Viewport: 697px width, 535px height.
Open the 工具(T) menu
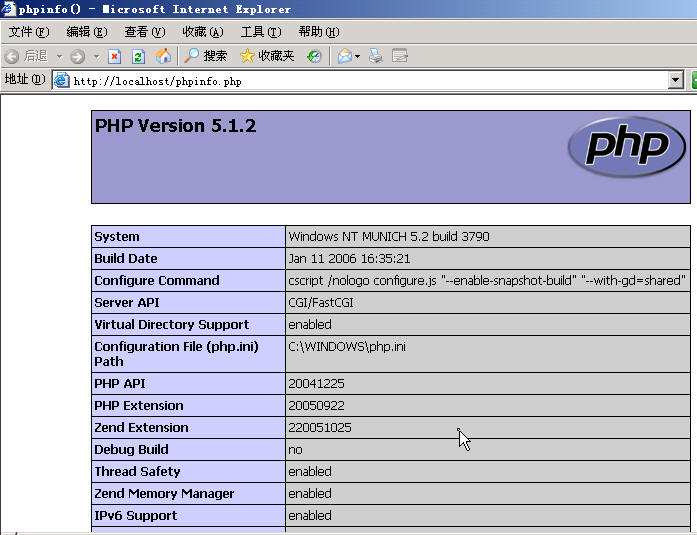click(261, 32)
